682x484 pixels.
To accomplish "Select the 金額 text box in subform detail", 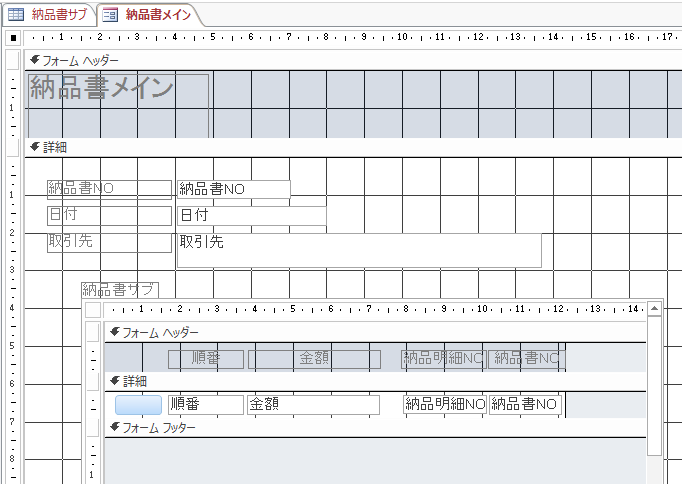I will coord(313,404).
